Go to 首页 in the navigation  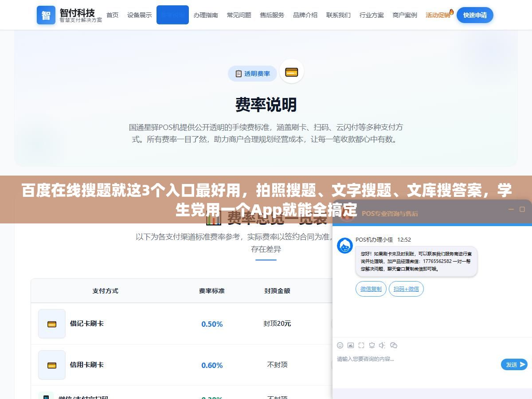(113, 15)
